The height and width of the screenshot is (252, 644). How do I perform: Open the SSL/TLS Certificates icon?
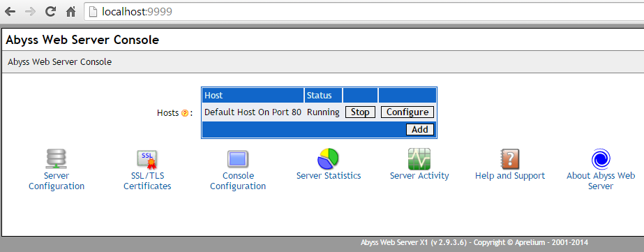pyautogui.click(x=147, y=159)
